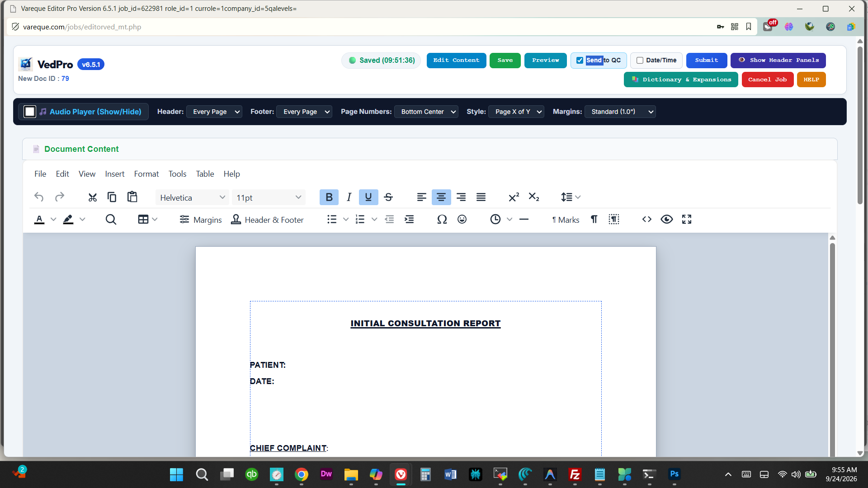Viewport: 868px width, 488px height.
Task: Paste from clipboard icon
Action: pyautogui.click(x=132, y=197)
